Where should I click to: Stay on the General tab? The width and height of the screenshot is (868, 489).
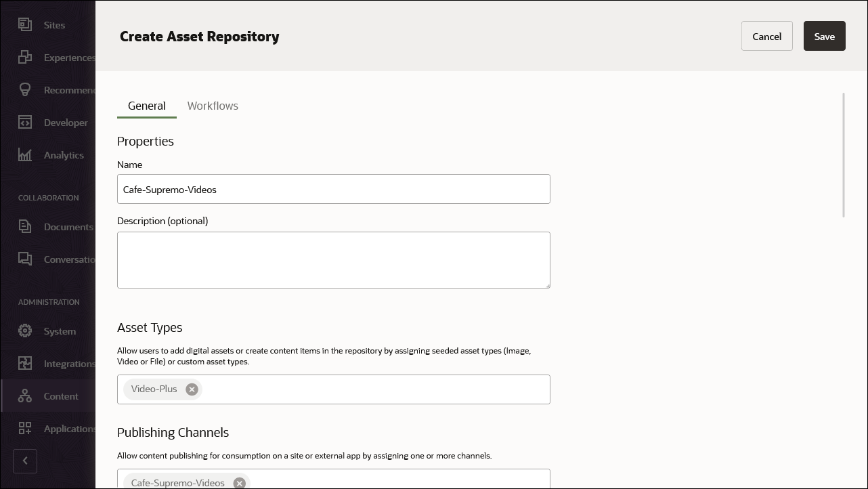(x=147, y=106)
